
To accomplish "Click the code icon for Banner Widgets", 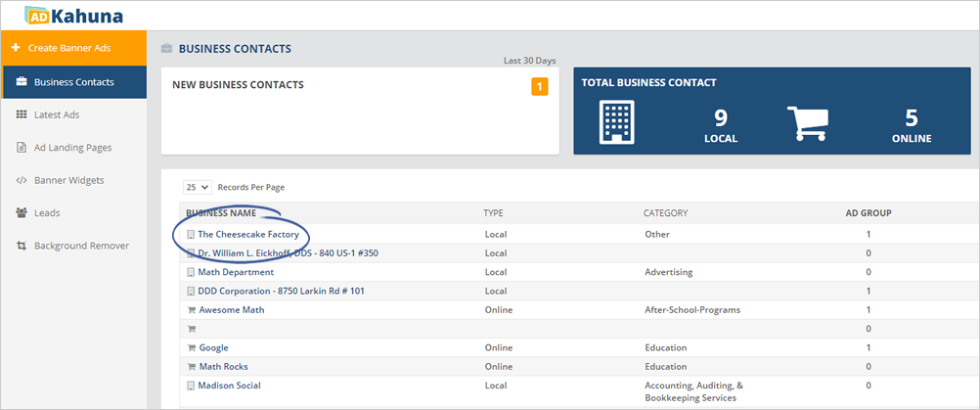I will pos(21,180).
